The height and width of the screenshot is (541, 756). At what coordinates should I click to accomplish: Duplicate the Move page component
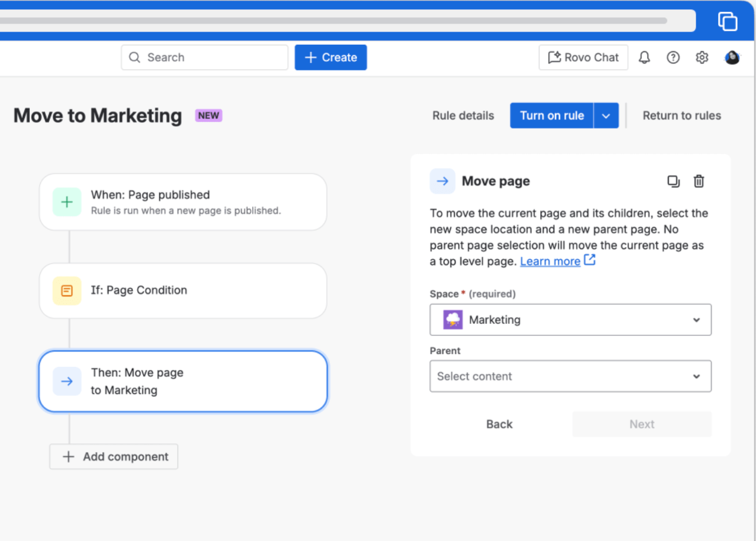click(673, 181)
